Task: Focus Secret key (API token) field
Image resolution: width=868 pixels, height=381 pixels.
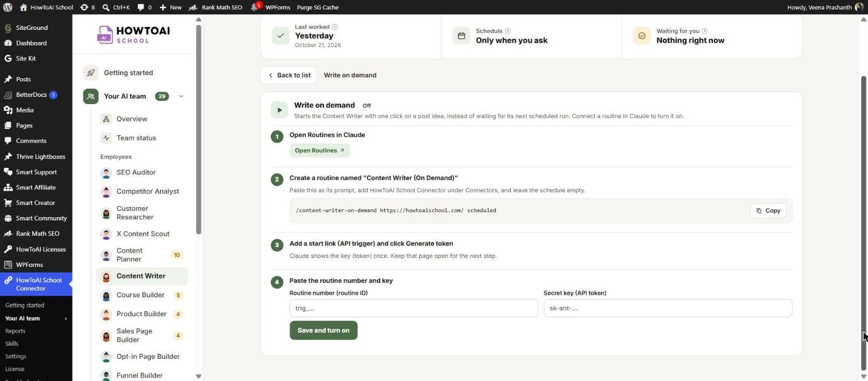Action: coord(668,308)
